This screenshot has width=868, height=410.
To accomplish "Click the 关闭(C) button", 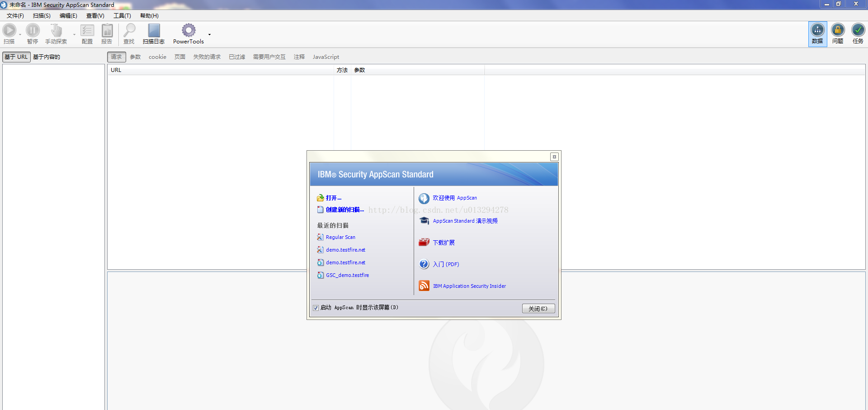I will (538, 309).
